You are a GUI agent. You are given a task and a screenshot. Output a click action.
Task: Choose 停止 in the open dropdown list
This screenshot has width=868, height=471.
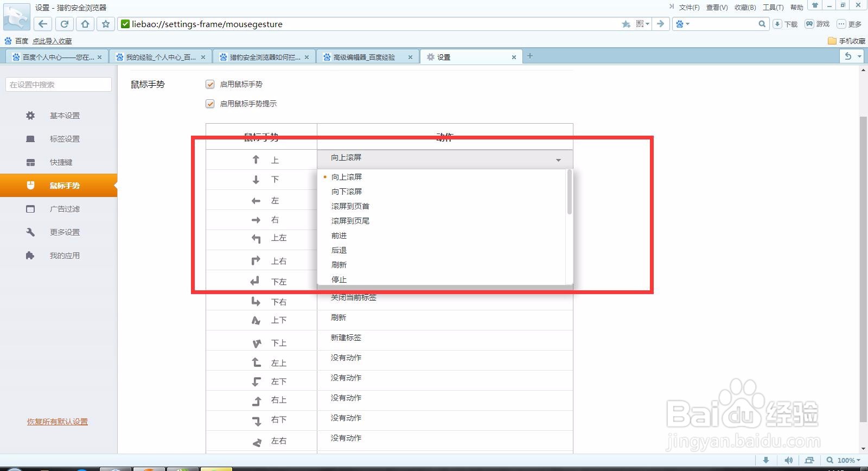[442, 279]
